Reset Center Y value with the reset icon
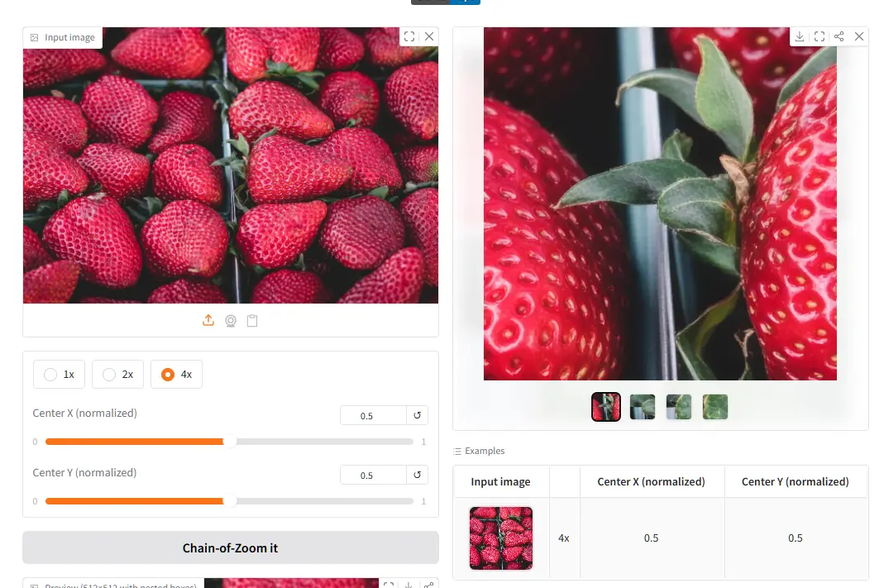884x588 pixels. coord(418,475)
